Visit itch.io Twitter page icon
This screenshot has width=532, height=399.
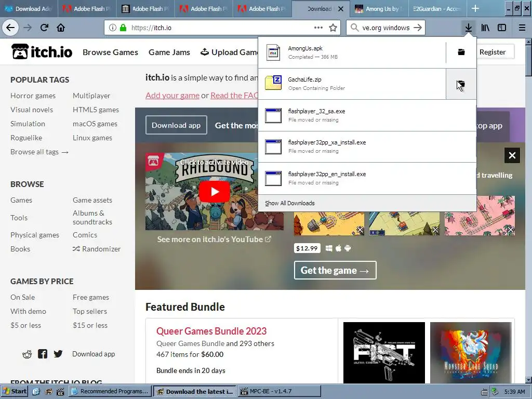click(x=58, y=354)
